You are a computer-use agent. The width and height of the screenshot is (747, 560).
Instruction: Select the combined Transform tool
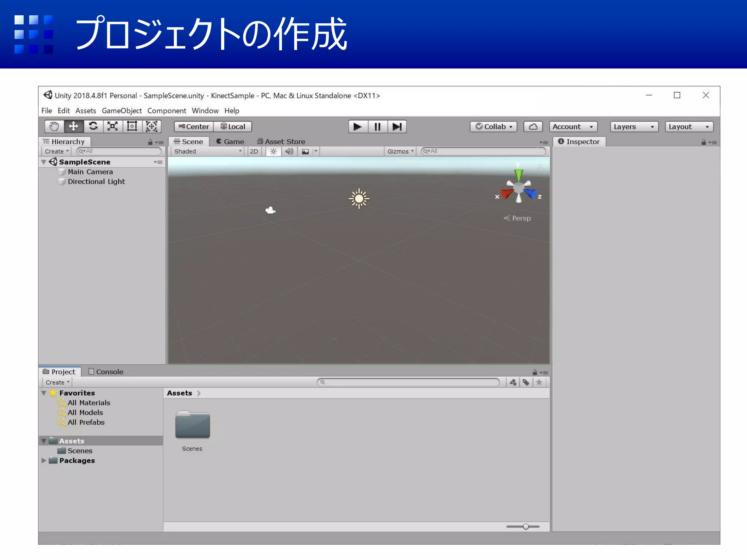(x=151, y=127)
